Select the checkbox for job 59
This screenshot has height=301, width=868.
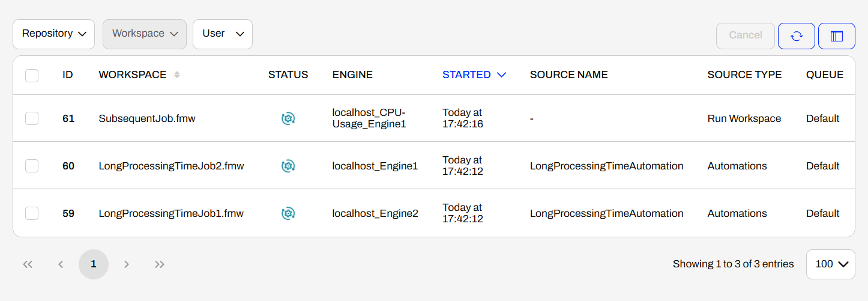32,213
